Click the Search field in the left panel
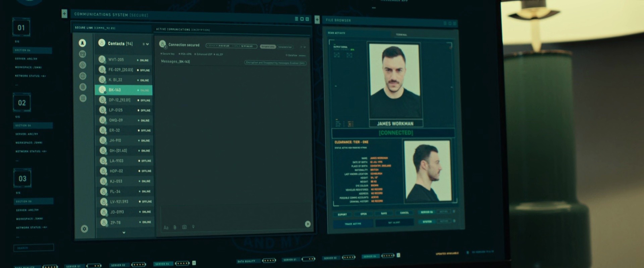 34,248
